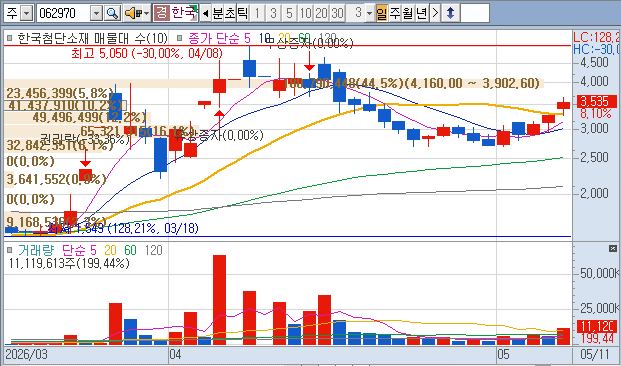Click the 2026/03 date axis label
Screen dimensions: 621x366
click(27, 354)
